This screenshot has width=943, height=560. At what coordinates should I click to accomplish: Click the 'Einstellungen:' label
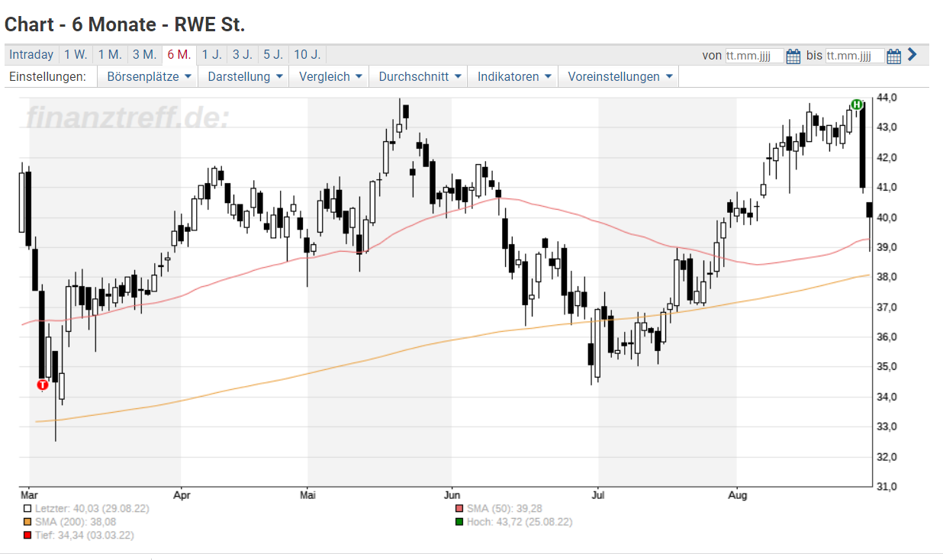click(47, 76)
